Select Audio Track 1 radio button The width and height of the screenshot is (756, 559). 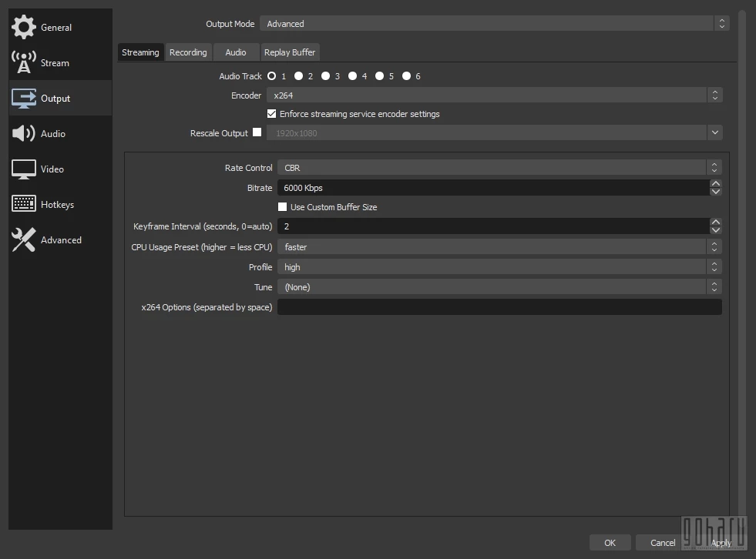click(x=272, y=76)
